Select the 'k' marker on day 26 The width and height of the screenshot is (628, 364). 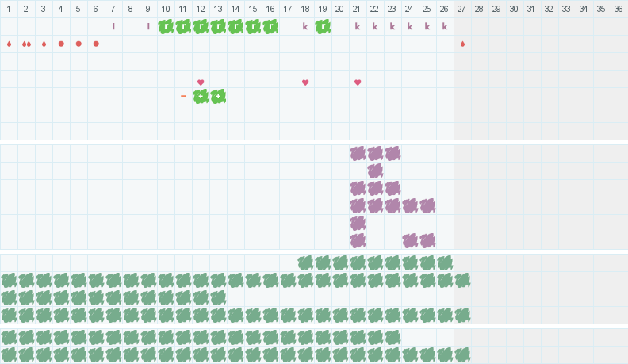(444, 26)
